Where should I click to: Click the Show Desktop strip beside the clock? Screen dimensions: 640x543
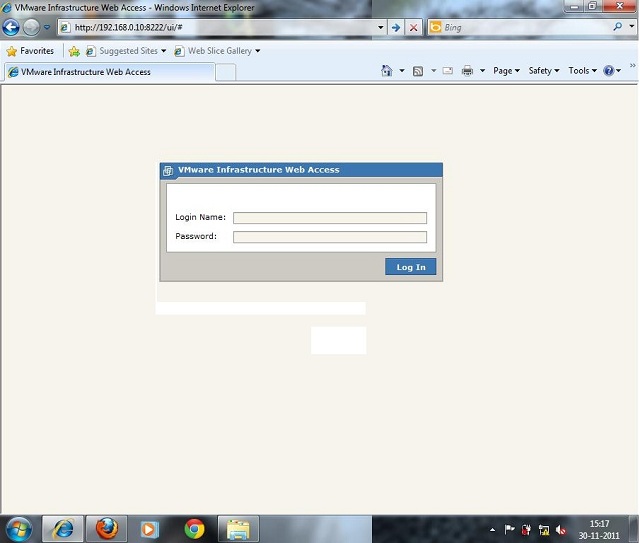click(633, 529)
